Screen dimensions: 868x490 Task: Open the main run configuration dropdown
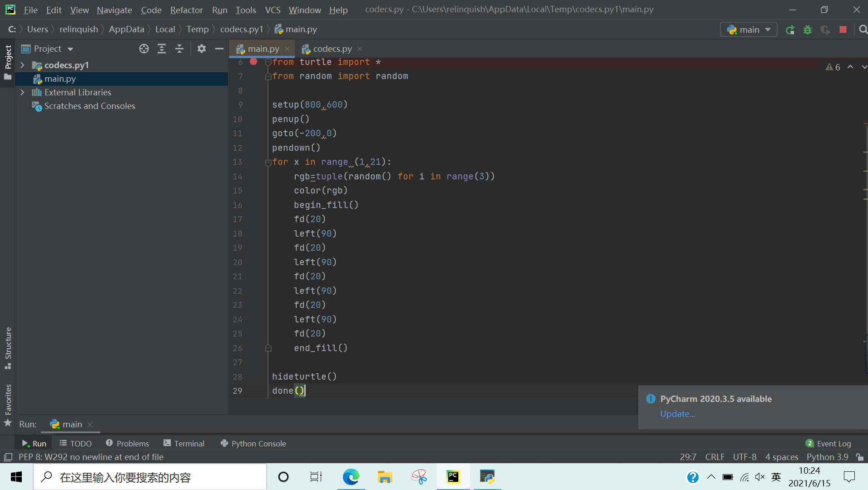pyautogui.click(x=749, y=30)
